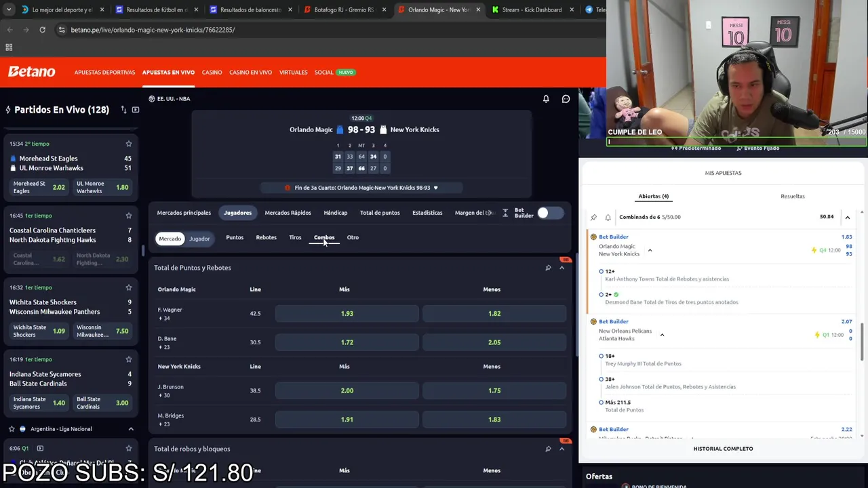Star the Argentina Liga Nacional league
This screenshot has height=488, width=868.
[x=12, y=429]
